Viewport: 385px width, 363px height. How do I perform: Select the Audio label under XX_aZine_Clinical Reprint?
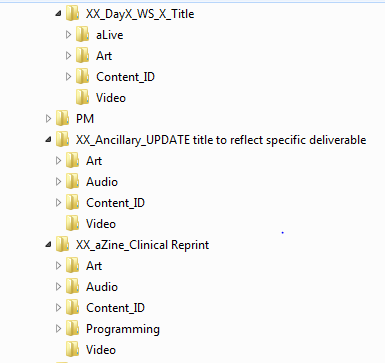click(102, 287)
